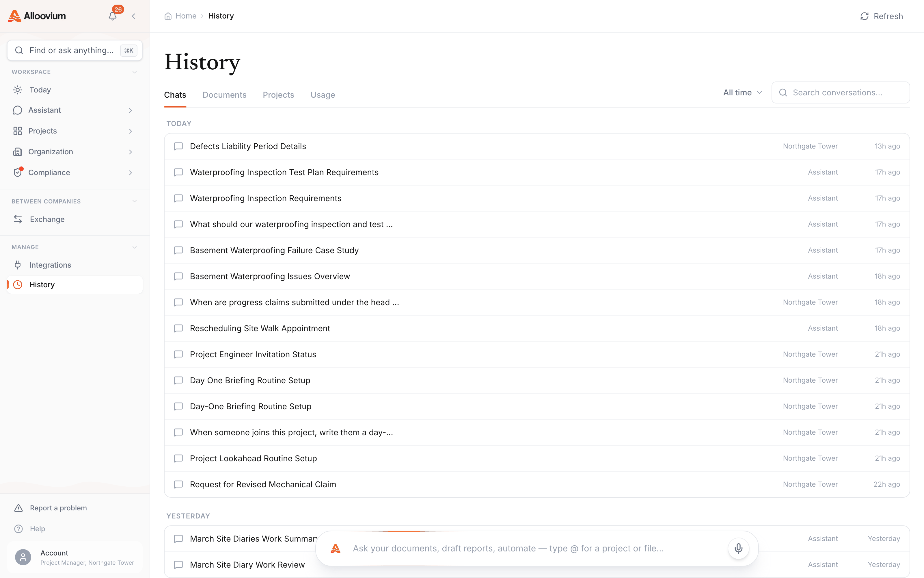
Task: Open Today in the sidebar
Action: click(75, 90)
